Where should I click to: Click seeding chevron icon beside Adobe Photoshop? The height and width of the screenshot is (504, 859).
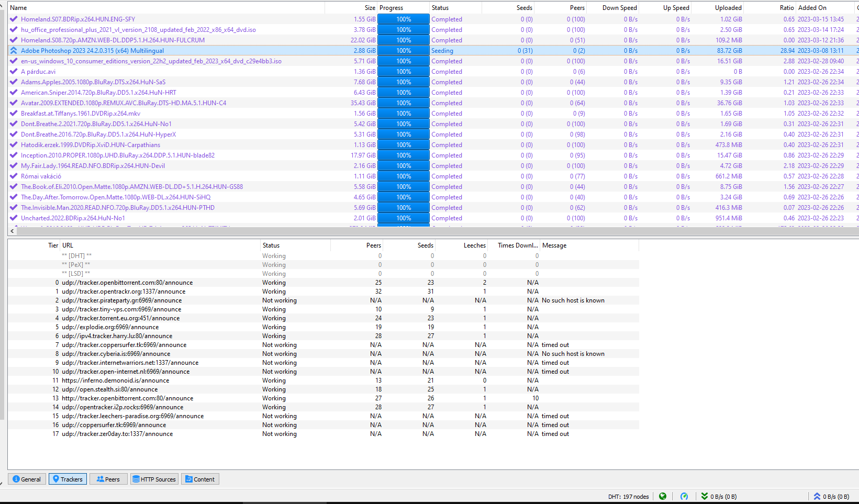[13, 50]
